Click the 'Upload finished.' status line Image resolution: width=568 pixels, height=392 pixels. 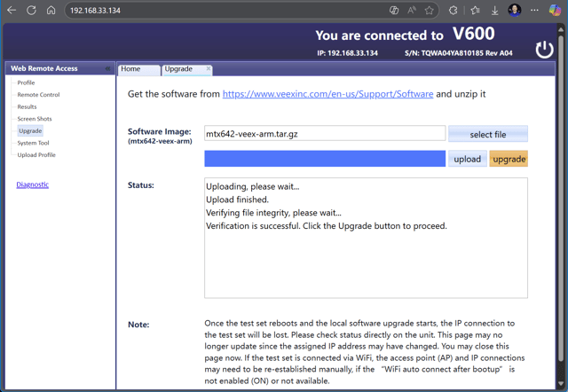click(x=237, y=200)
